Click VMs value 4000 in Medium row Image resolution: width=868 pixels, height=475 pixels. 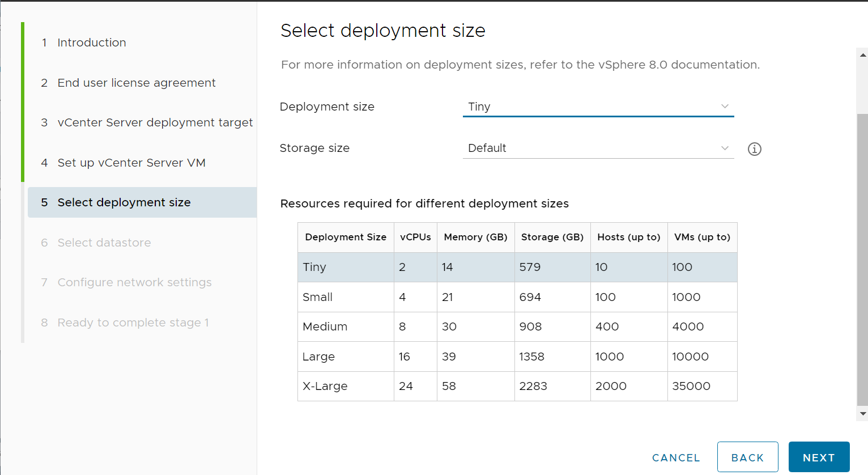coord(688,326)
